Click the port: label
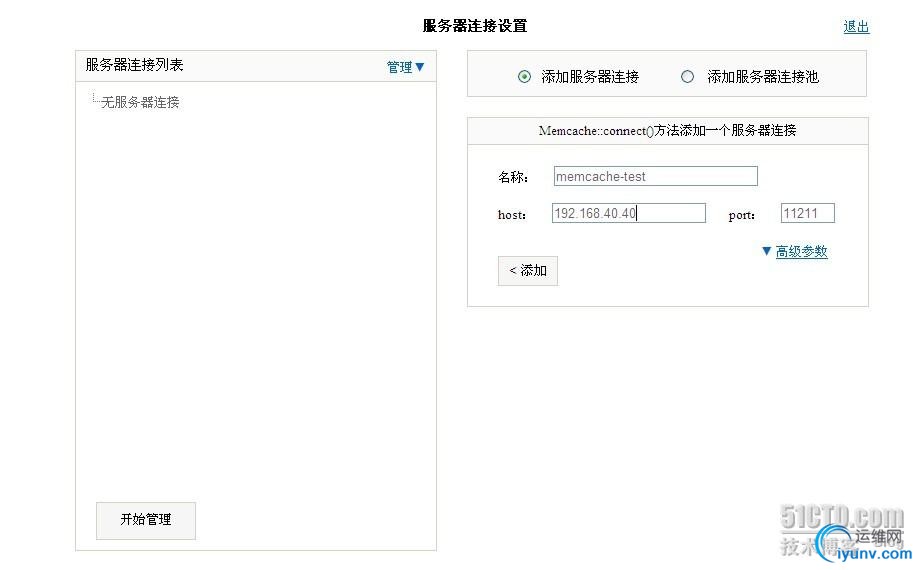The width and height of the screenshot is (918, 570). pyautogui.click(x=741, y=215)
